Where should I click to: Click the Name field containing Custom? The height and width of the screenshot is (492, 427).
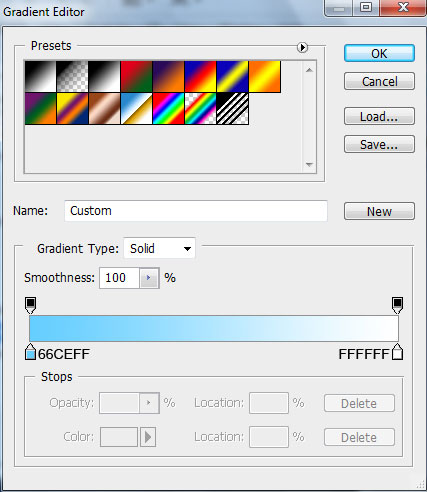coord(196,211)
